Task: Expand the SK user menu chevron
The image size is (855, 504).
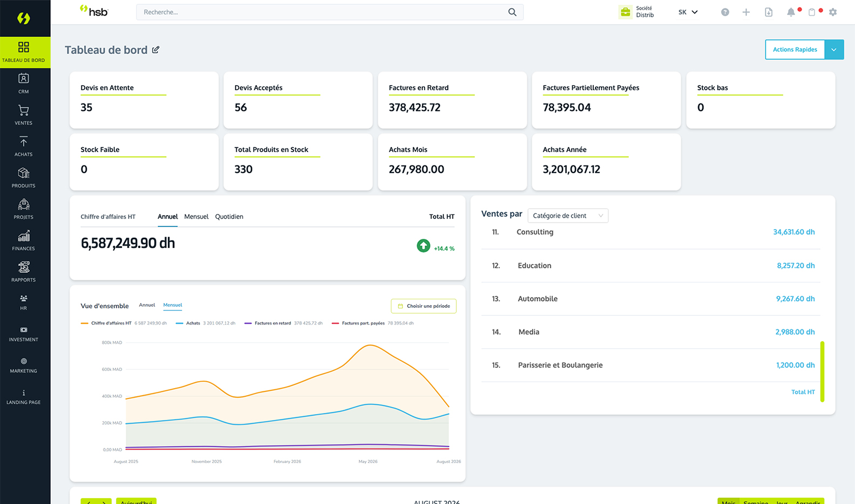Action: click(695, 12)
